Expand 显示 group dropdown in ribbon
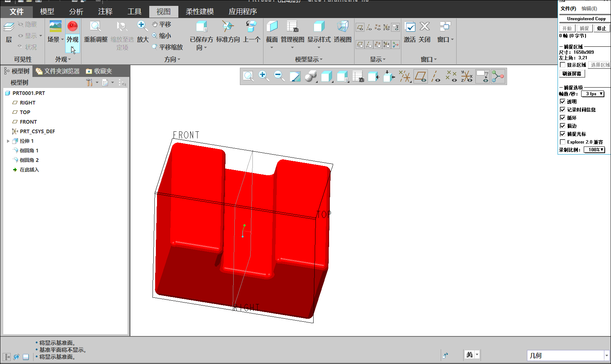The image size is (611, 364). coord(384,60)
